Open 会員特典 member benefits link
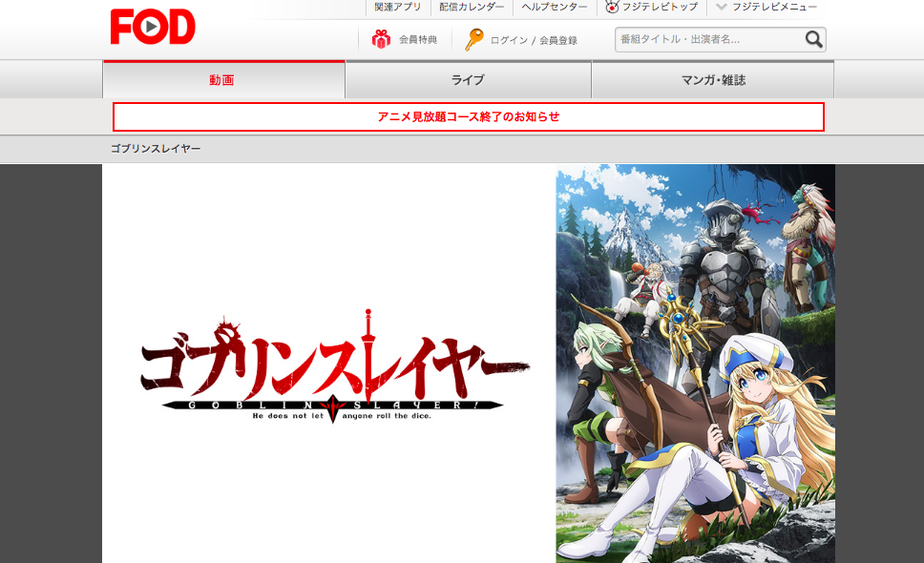This screenshot has height=563, width=924. pyautogui.click(x=418, y=39)
